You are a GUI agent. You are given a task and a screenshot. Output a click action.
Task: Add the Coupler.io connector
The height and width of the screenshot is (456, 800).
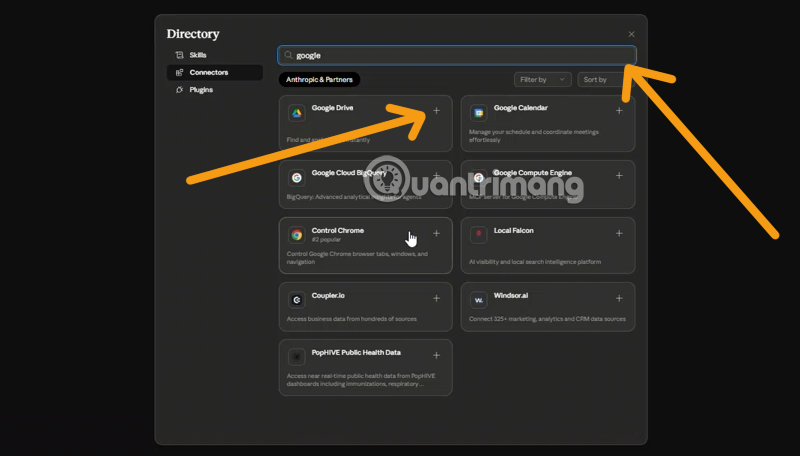[436, 298]
